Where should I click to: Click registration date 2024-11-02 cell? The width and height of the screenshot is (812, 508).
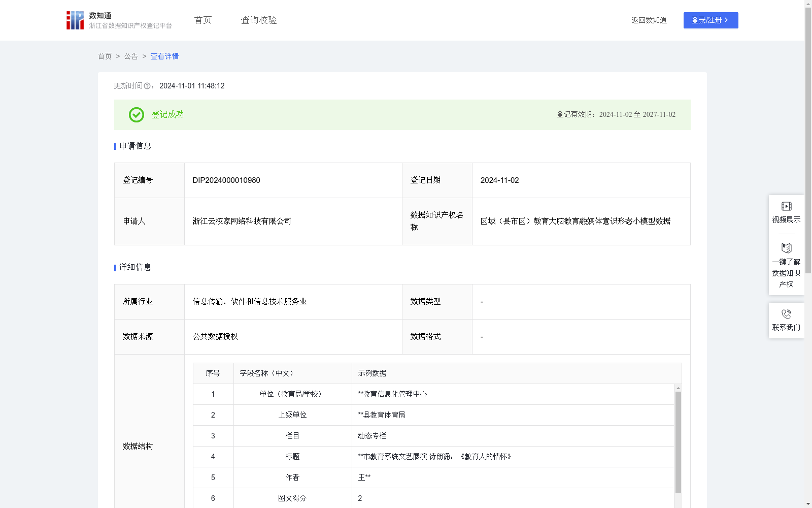581,180
